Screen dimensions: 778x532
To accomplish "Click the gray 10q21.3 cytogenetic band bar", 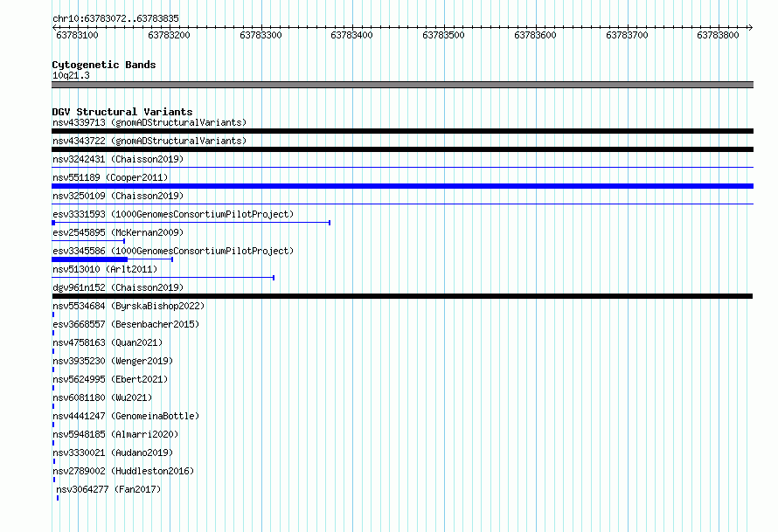I will point(402,85).
